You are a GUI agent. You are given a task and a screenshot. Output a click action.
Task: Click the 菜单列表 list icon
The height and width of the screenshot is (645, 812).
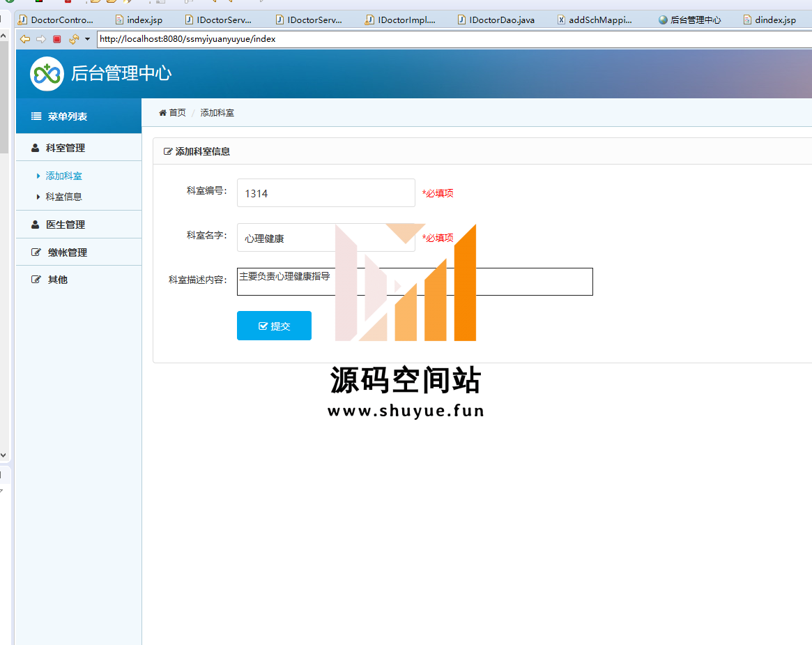36,116
